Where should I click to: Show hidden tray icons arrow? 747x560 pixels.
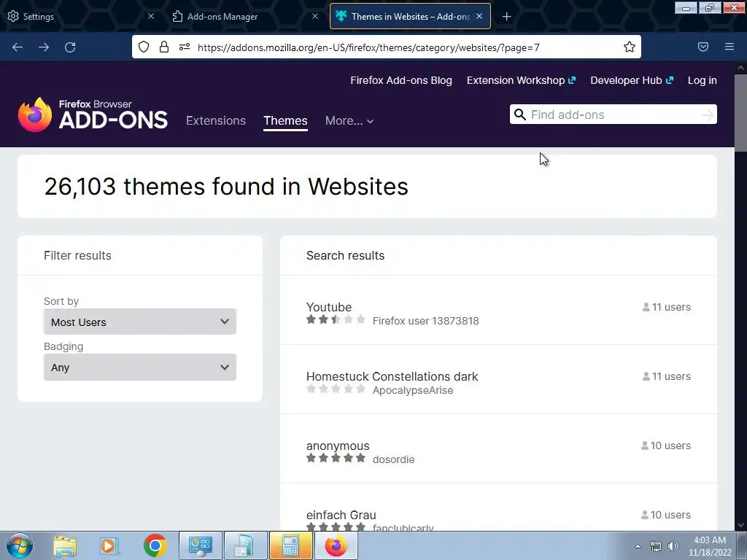(x=638, y=546)
